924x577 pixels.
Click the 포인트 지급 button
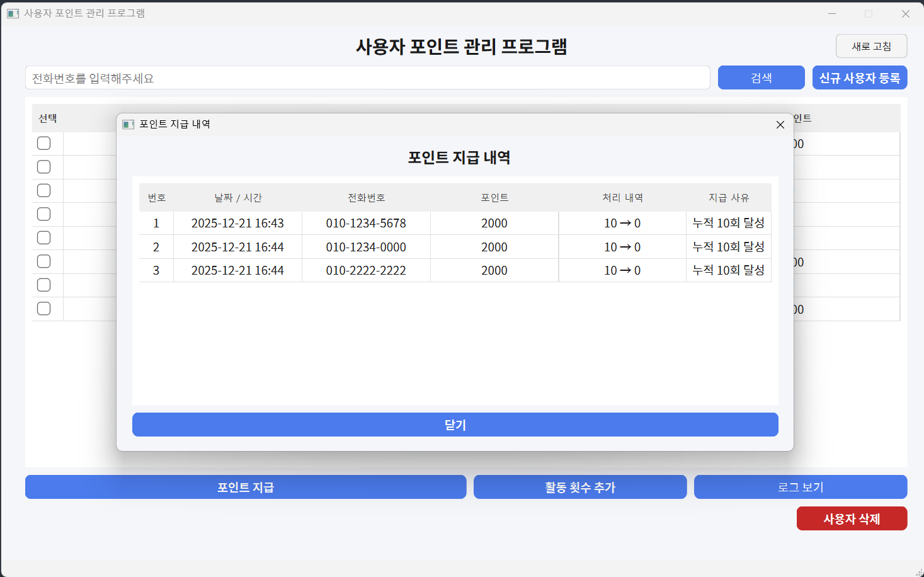(x=246, y=487)
